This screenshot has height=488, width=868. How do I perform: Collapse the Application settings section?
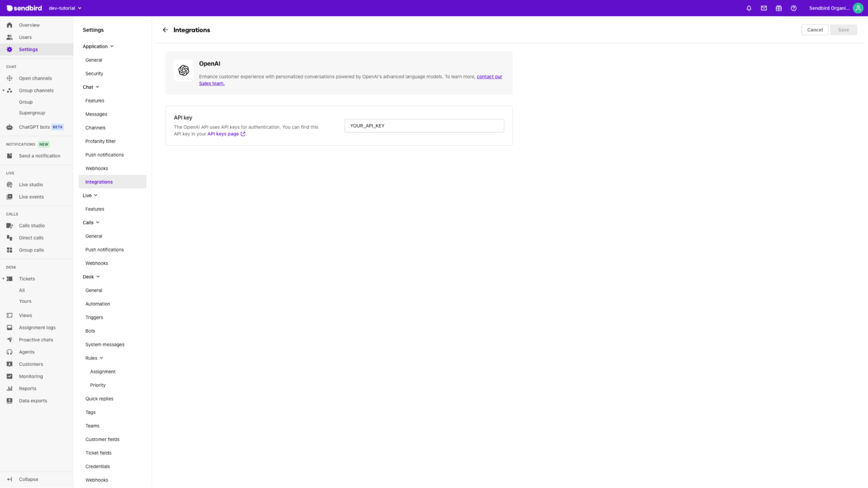point(112,46)
